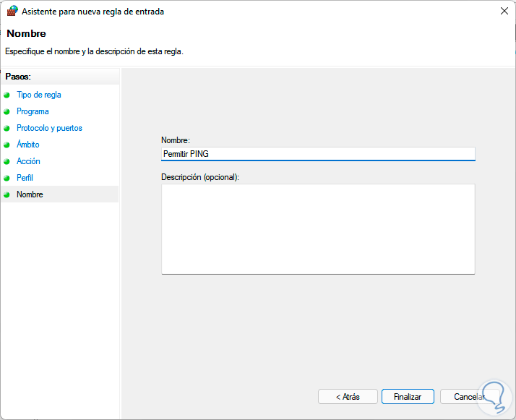
Task: Focus the Nombre field containing Permitir PING
Action: pos(318,153)
